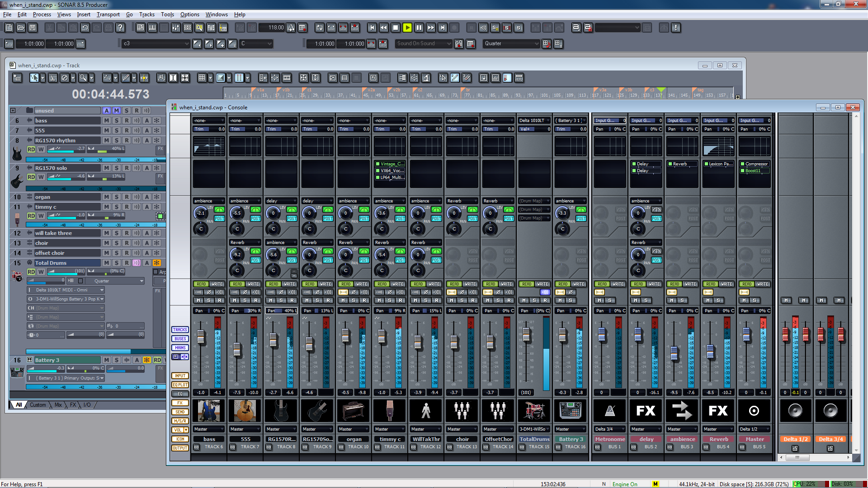The image size is (868, 488).
Task: Open the Options menu
Action: pyautogui.click(x=190, y=14)
